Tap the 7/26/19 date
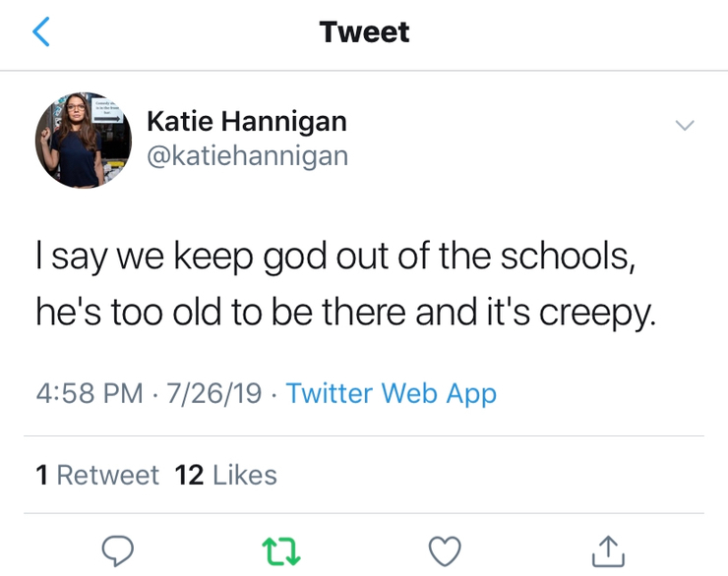This screenshot has width=728, height=576. (214, 393)
